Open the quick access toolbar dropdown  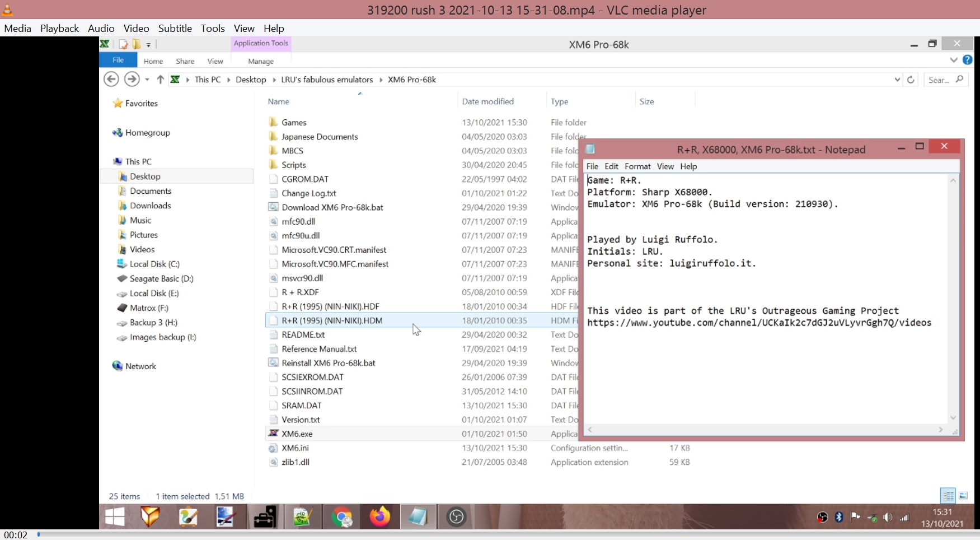coord(148,45)
